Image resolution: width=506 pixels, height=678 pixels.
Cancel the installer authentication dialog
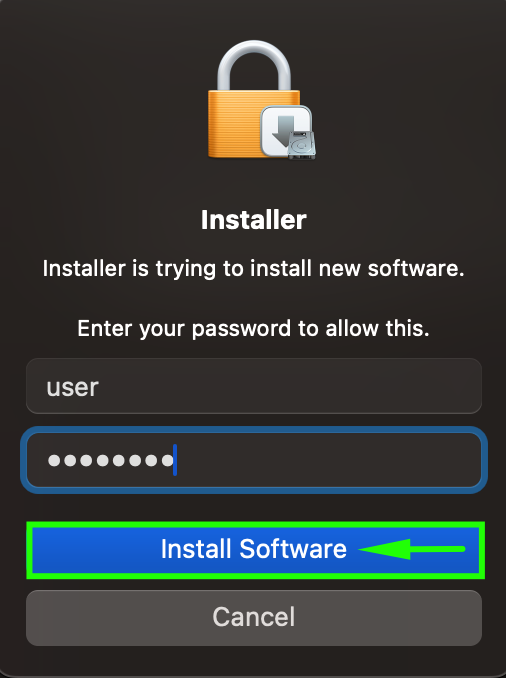point(254,617)
